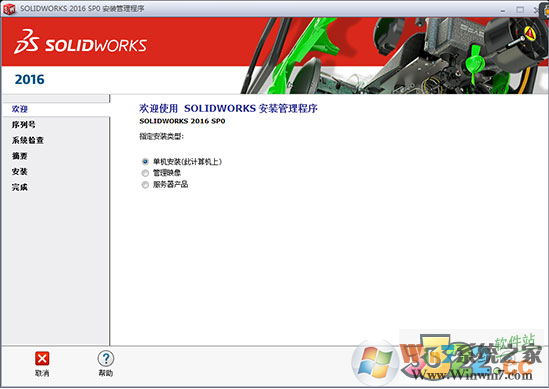This screenshot has height=389, width=549.
Task: Open the 系统检查 step in the sidebar
Action: point(28,140)
